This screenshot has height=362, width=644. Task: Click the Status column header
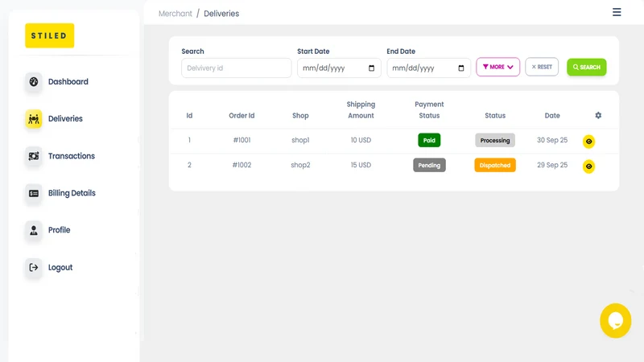(495, 115)
